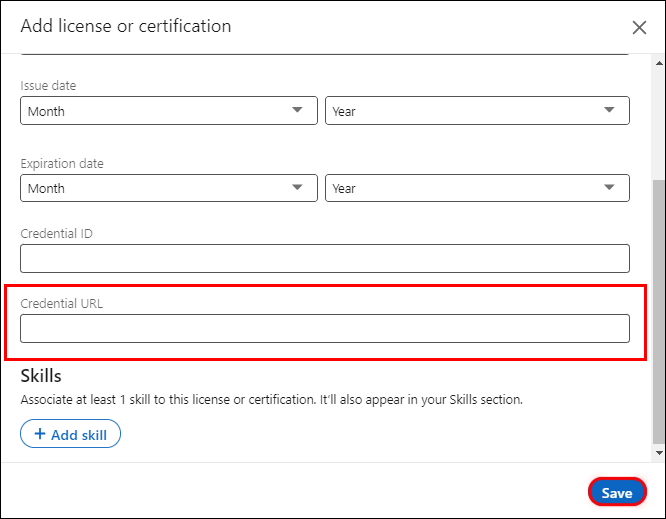Focus the Credential URL text field
Viewport: 666px width, 519px height.
click(x=324, y=329)
